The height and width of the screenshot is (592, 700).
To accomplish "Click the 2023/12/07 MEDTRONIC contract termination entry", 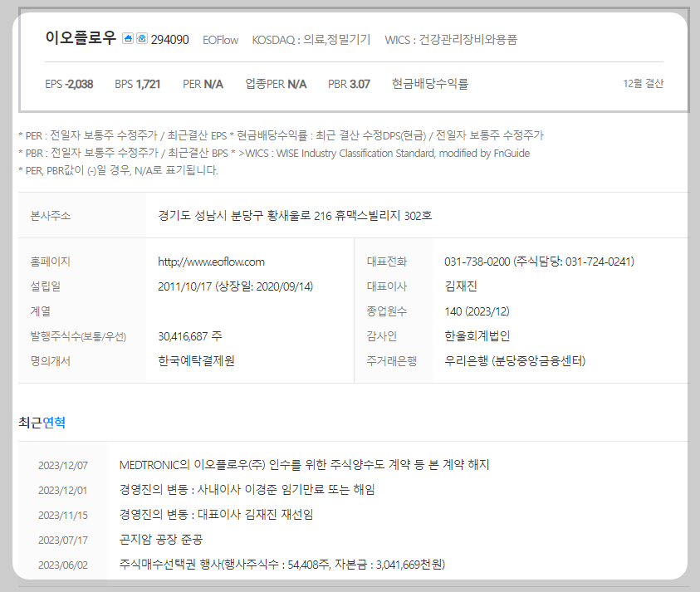I will pos(305,465).
